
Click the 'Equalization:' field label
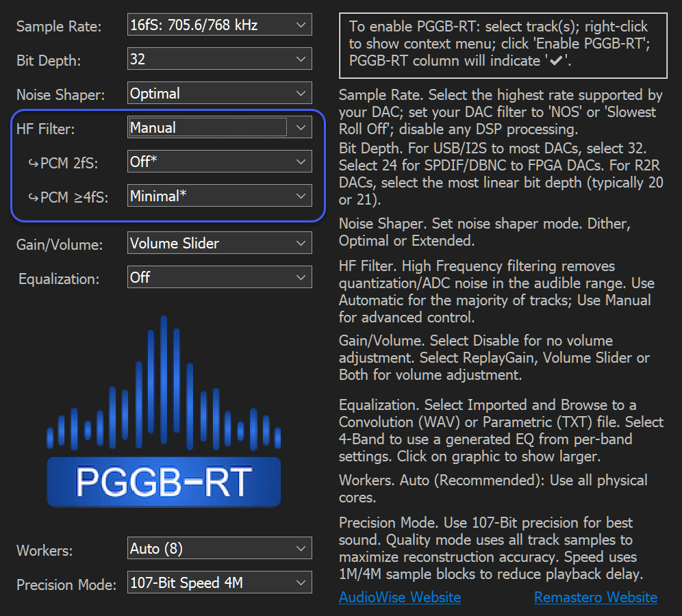[x=59, y=279]
